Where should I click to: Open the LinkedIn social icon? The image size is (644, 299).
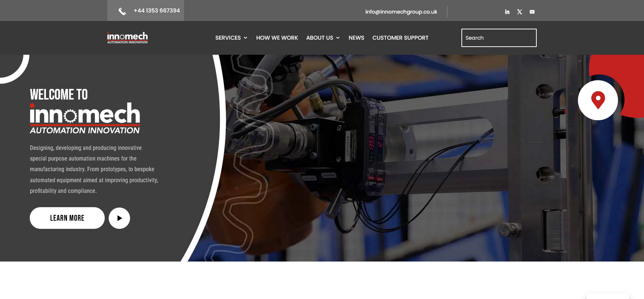507,12
